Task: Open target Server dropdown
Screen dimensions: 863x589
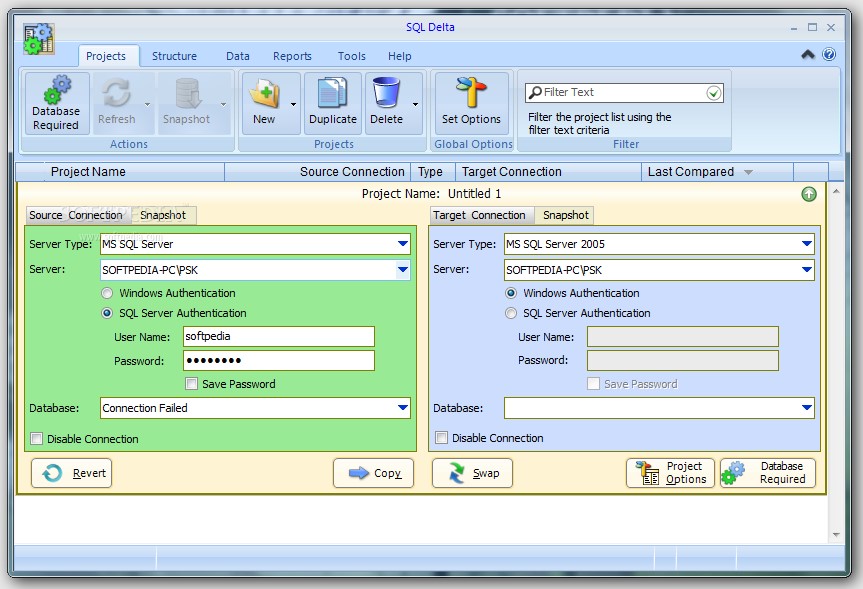Action: [807, 270]
